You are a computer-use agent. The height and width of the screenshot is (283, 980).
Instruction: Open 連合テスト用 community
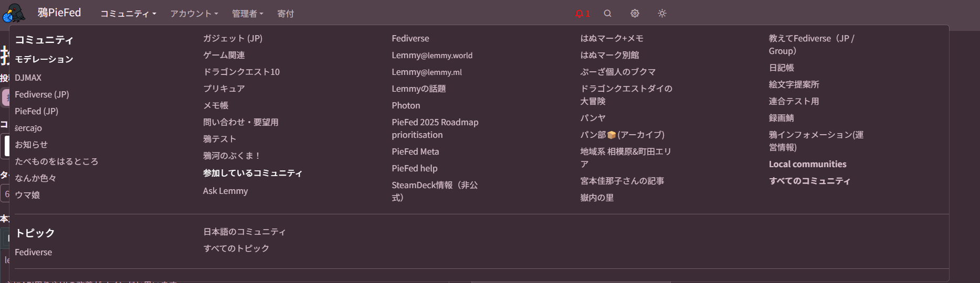(794, 101)
